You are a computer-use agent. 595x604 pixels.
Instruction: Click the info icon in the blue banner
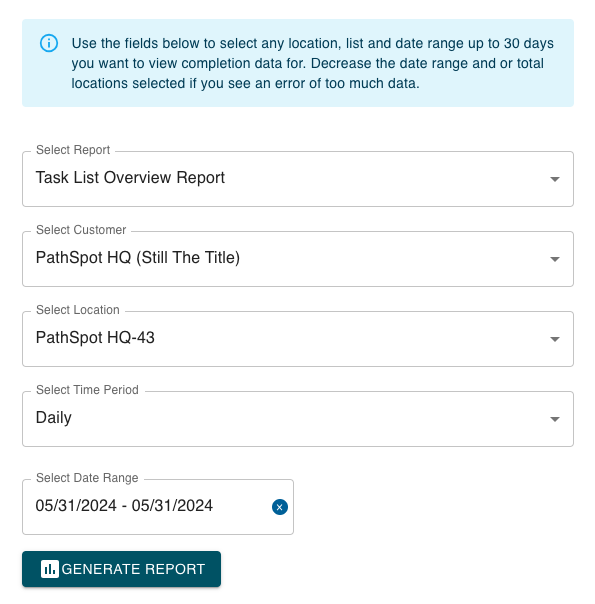point(49,43)
